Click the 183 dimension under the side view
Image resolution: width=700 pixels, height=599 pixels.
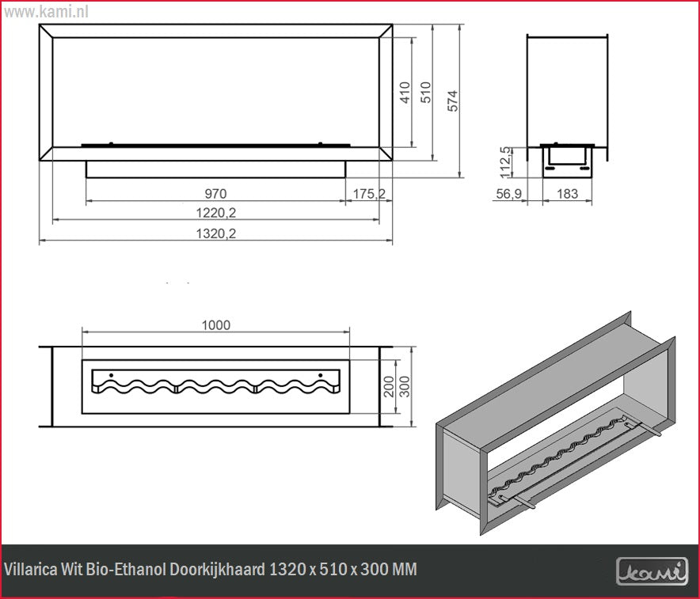coord(568,193)
